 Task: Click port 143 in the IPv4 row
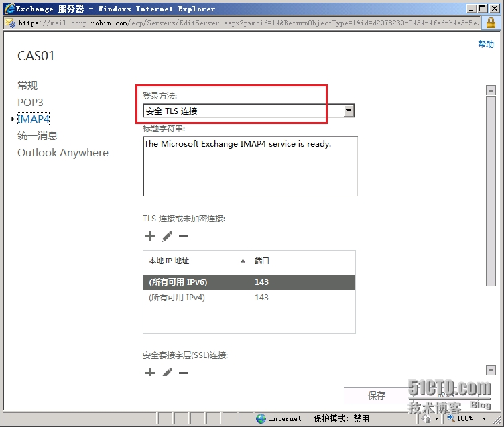261,298
